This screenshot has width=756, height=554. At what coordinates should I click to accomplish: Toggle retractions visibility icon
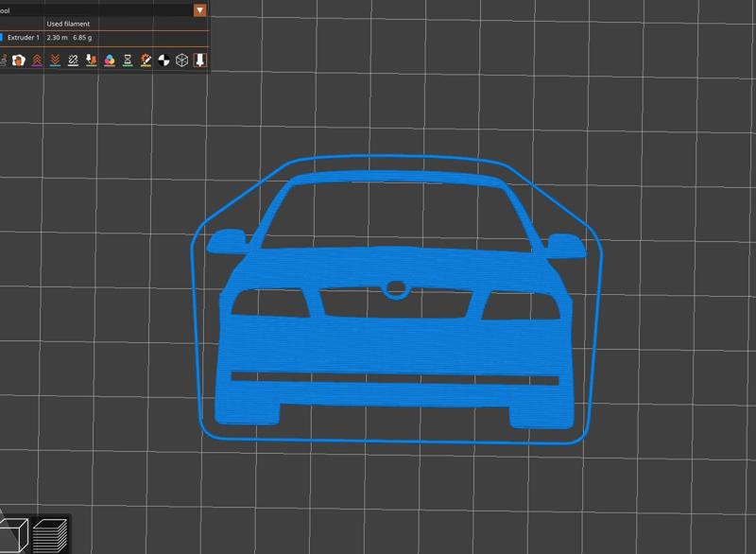[x=37, y=61]
